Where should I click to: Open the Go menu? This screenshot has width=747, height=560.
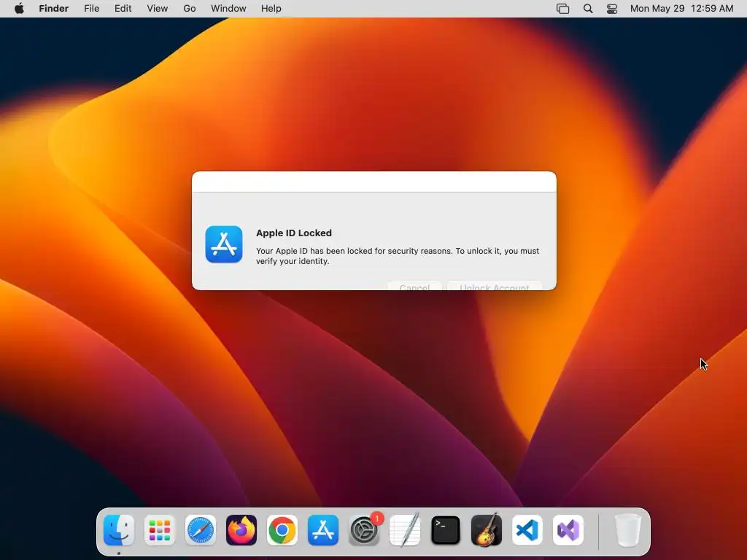(190, 9)
